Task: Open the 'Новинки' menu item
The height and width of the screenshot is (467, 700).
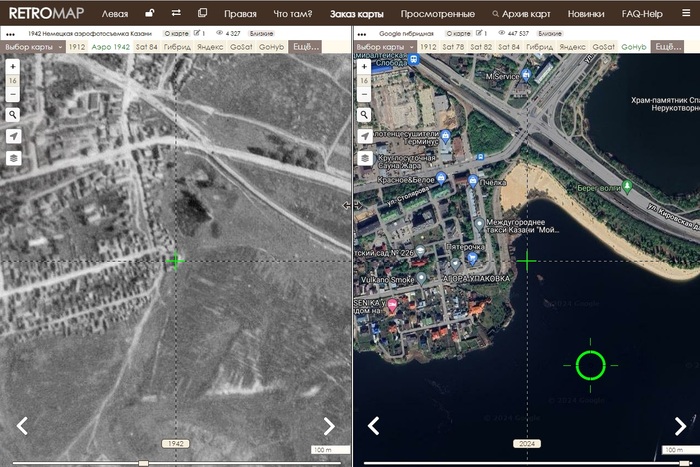Action: point(585,14)
